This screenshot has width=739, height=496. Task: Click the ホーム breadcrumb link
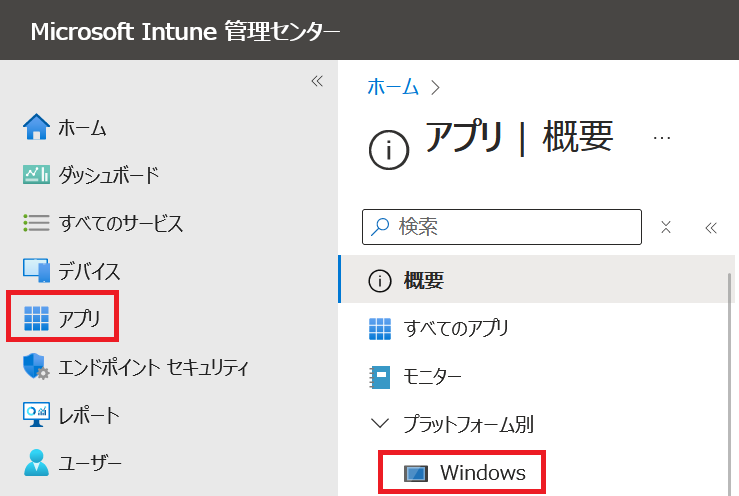point(393,87)
